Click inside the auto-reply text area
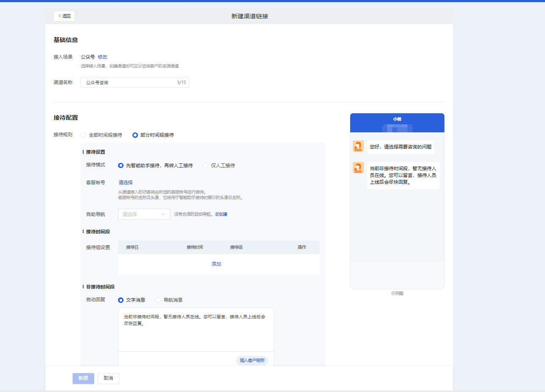Viewport: 545px width, 392px height. tap(196, 330)
